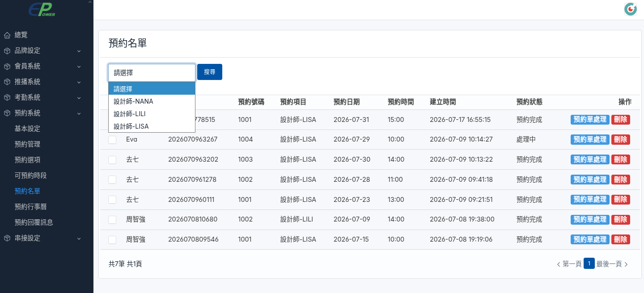Check the row with number 2026070810680
644x293 pixels.
[x=112, y=220]
